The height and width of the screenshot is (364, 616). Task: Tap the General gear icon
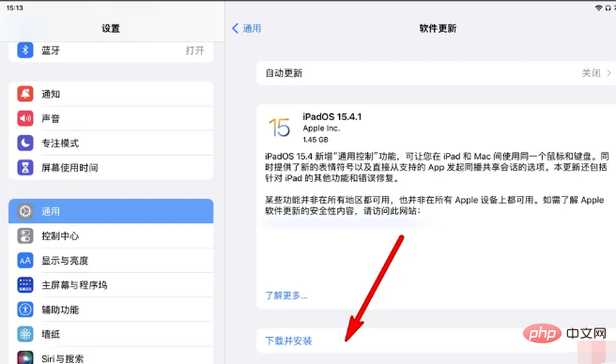pos(25,211)
